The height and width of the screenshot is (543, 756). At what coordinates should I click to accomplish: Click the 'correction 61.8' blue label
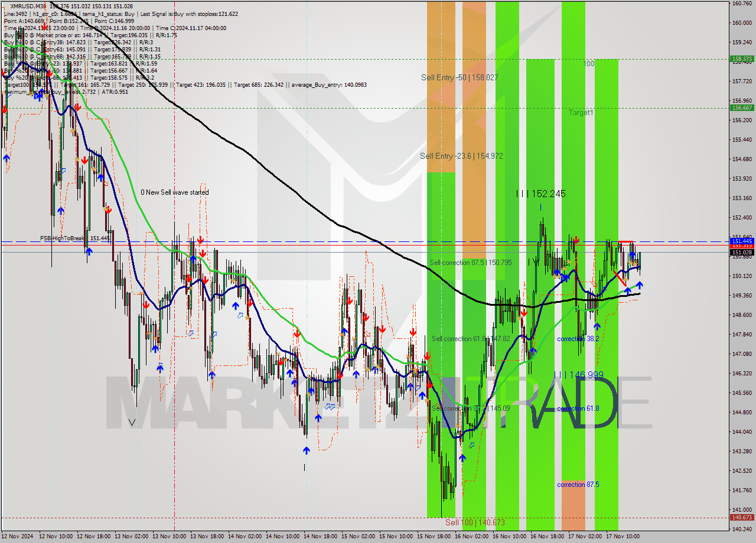(578, 408)
